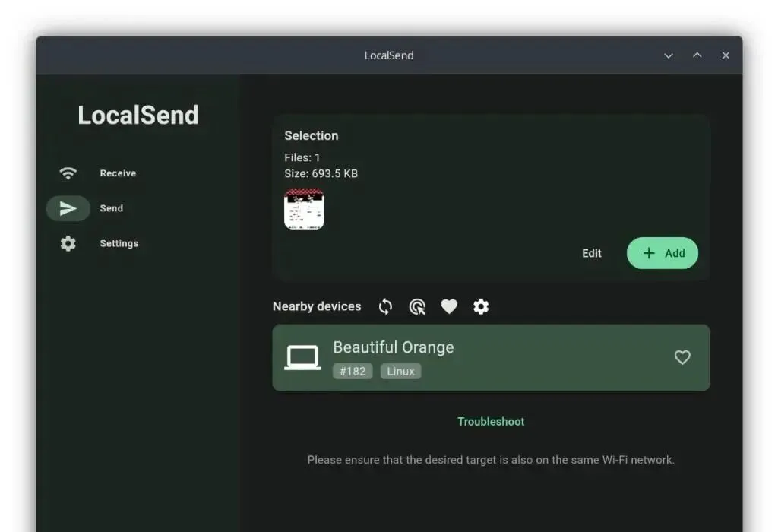The height and width of the screenshot is (532, 778).
Task: Click the #182 device tag
Action: pyautogui.click(x=353, y=371)
